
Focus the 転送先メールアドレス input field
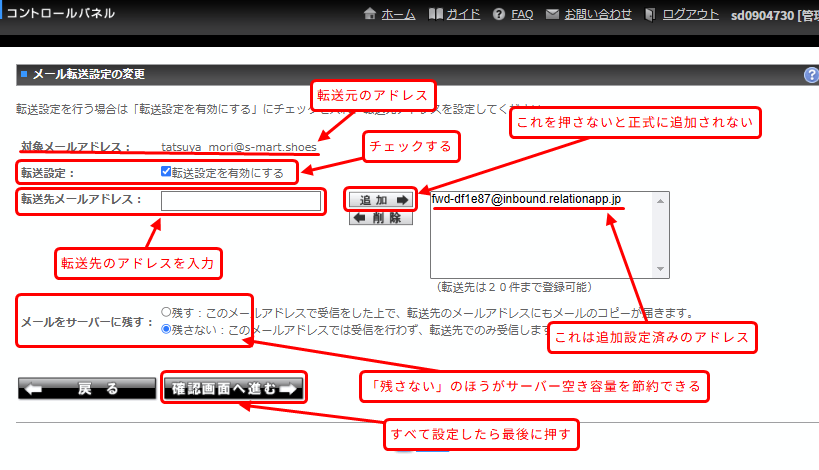click(x=241, y=202)
